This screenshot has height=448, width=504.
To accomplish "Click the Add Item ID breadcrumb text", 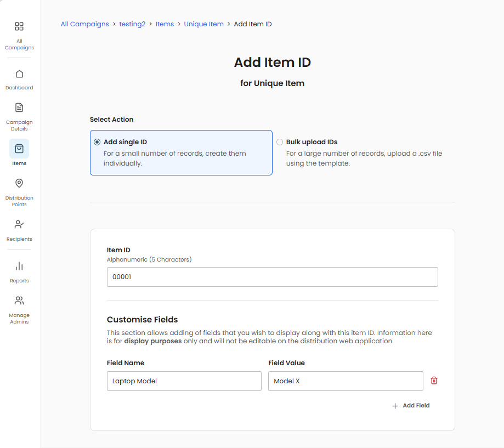I will coord(253,24).
